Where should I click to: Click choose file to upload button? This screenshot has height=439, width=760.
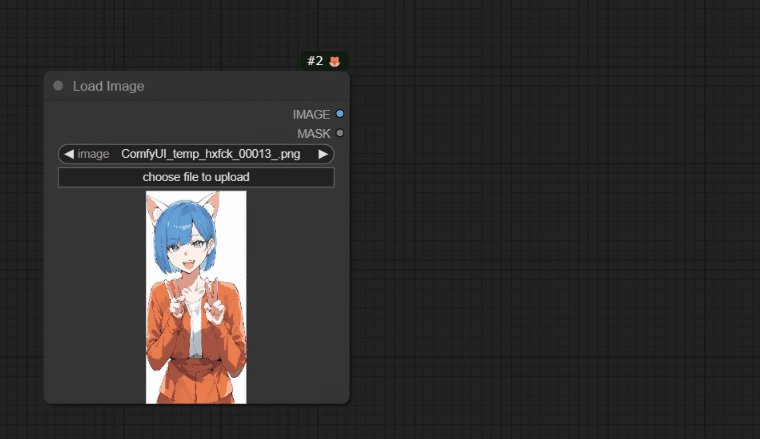pyautogui.click(x=196, y=177)
